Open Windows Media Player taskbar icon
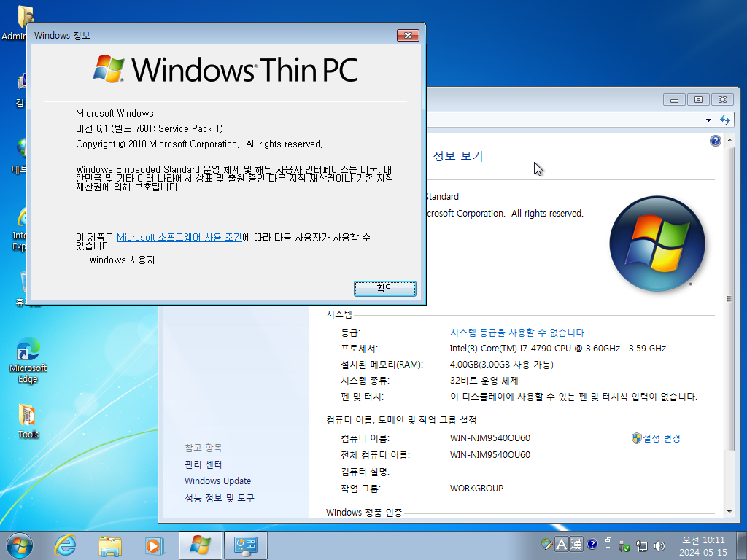Screen dimensions: 747x560 pyautogui.click(x=155, y=545)
